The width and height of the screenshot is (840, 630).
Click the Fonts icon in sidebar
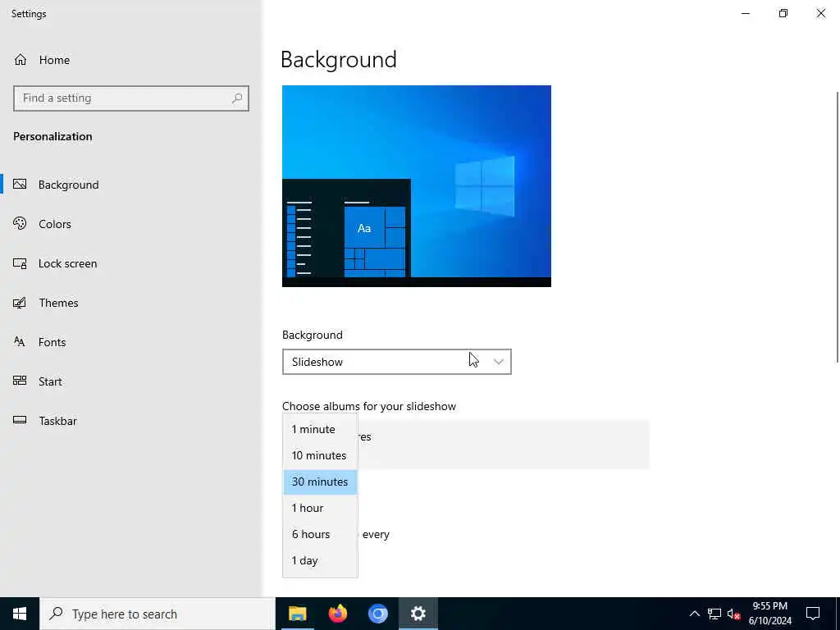click(x=20, y=342)
